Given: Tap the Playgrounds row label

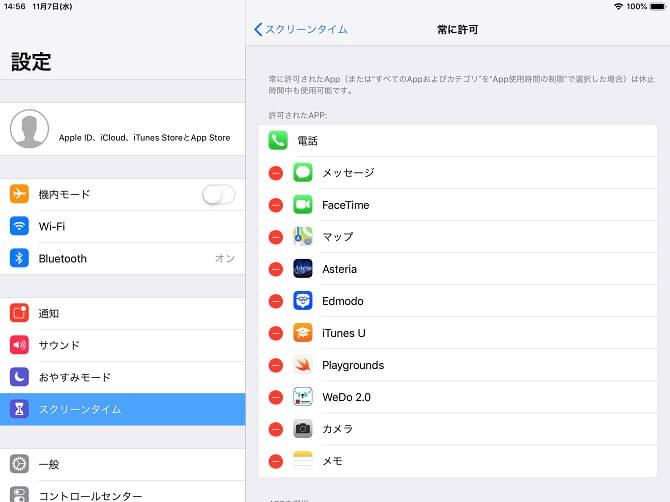Looking at the screenshot, I should pyautogui.click(x=353, y=366).
